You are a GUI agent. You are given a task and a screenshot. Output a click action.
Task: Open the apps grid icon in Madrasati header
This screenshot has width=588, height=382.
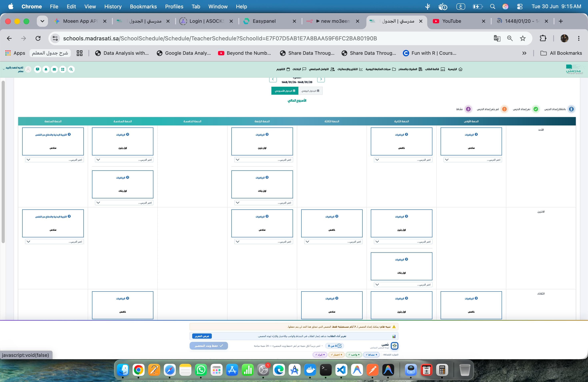point(63,69)
